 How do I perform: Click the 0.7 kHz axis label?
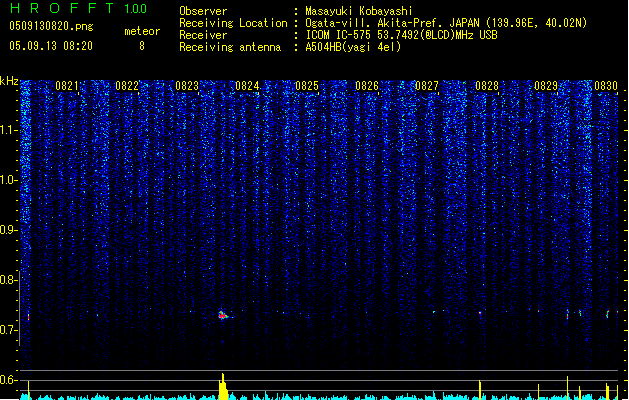(8, 330)
